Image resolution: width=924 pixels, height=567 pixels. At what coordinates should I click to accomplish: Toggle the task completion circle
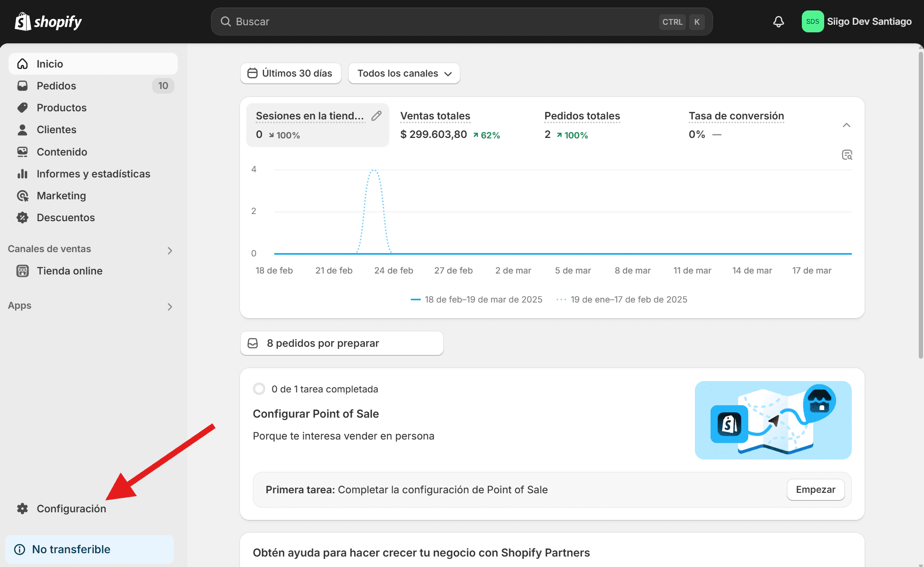coord(259,389)
